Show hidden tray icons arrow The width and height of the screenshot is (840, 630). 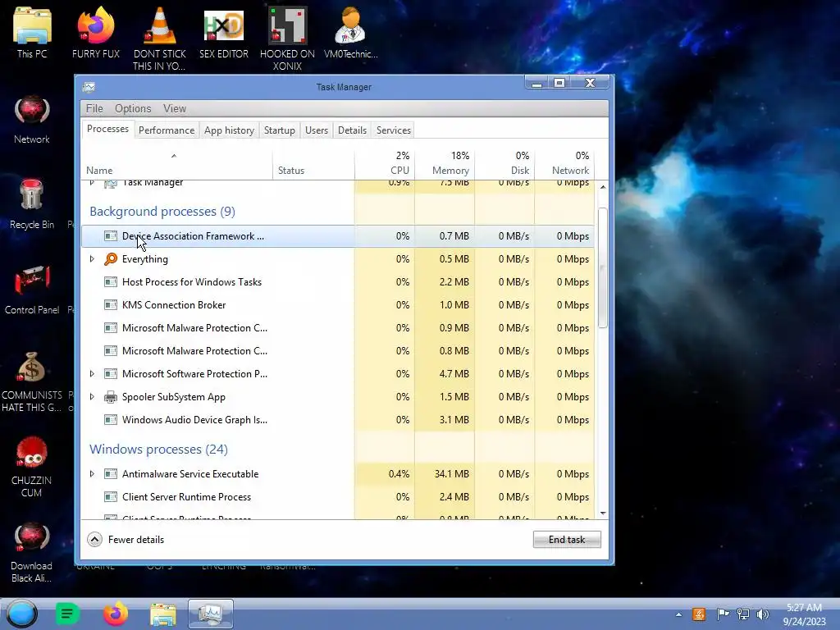click(x=678, y=614)
